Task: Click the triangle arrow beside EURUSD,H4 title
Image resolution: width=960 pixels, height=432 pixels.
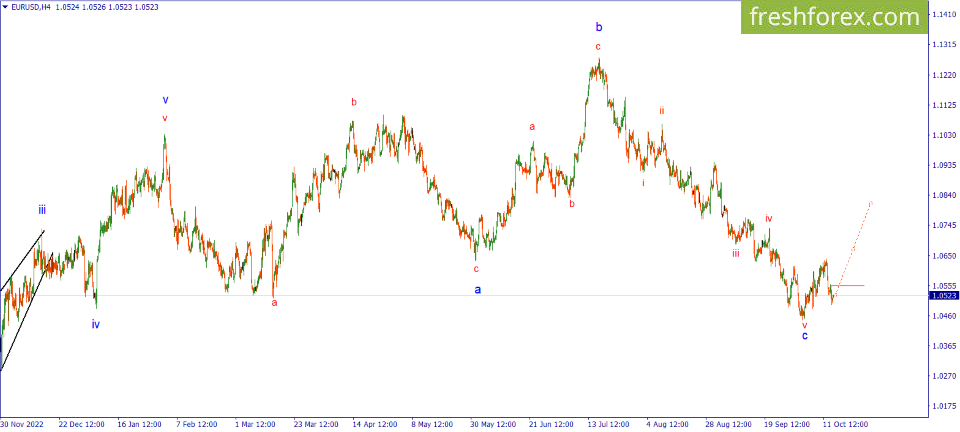Action: coord(4,7)
